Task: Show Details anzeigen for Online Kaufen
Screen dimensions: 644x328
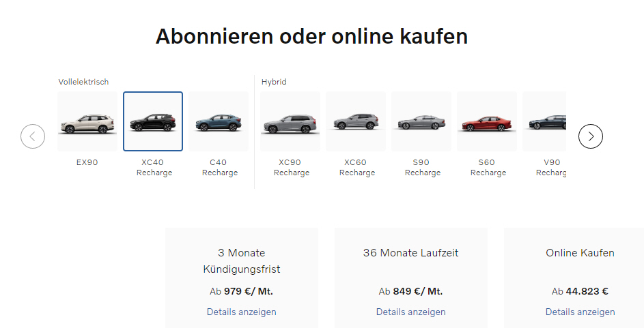Action: 580,312
